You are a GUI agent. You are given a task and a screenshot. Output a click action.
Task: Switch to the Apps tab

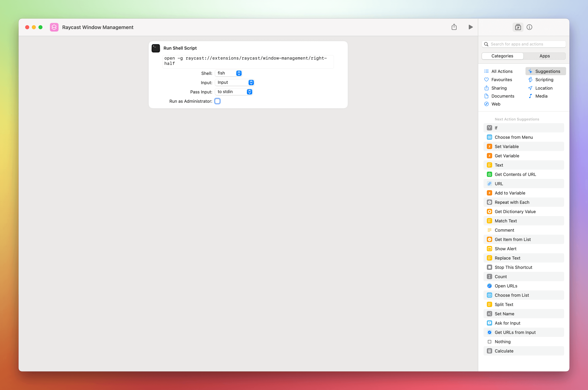(x=545, y=56)
